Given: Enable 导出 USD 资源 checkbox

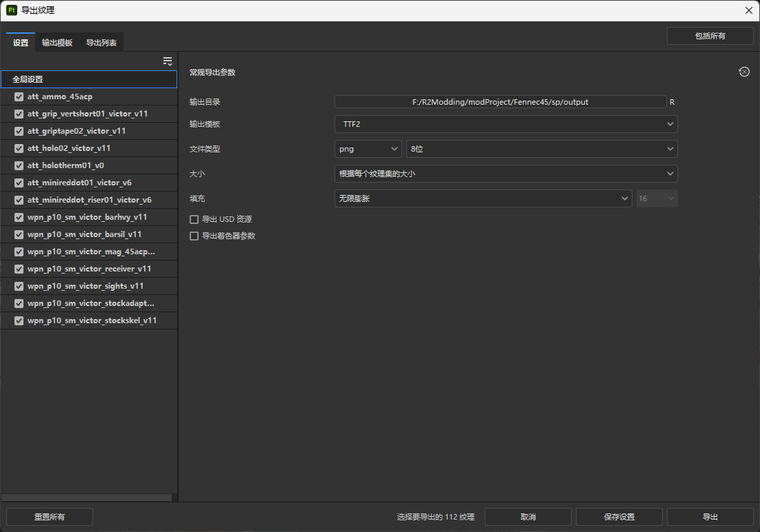Looking at the screenshot, I should (x=194, y=219).
